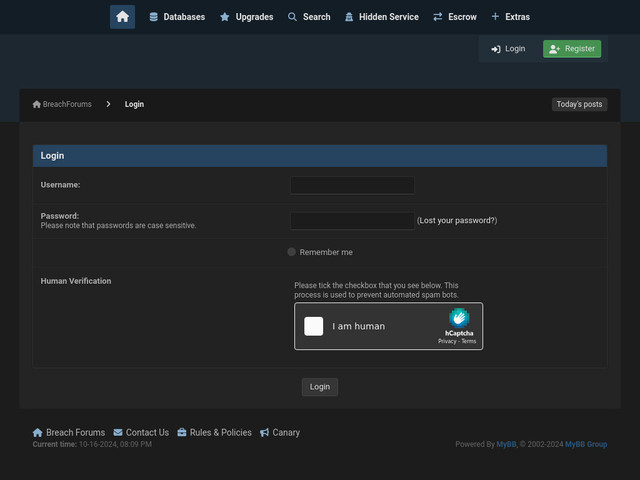Click the breadcrumb home icon
This screenshot has width=640, height=480.
(37, 104)
